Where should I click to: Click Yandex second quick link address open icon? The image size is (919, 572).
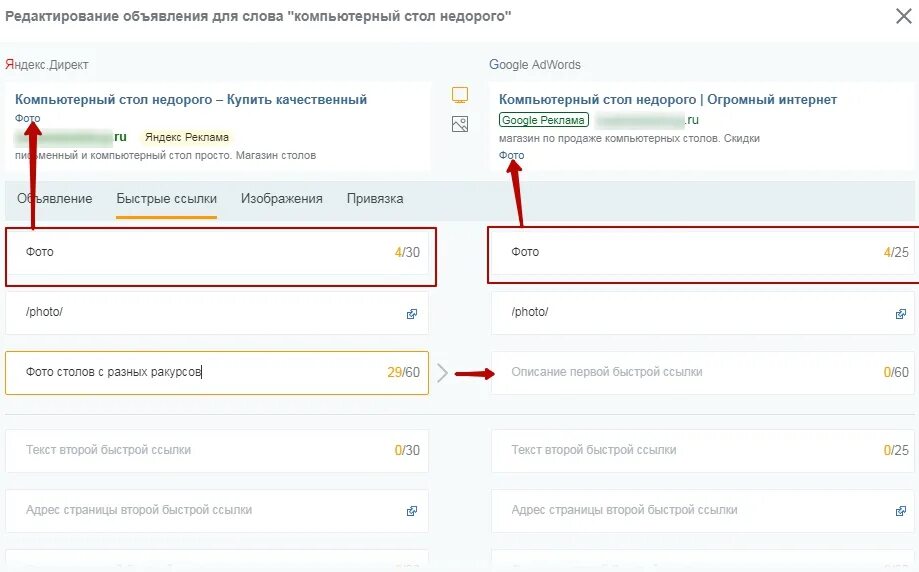click(412, 511)
